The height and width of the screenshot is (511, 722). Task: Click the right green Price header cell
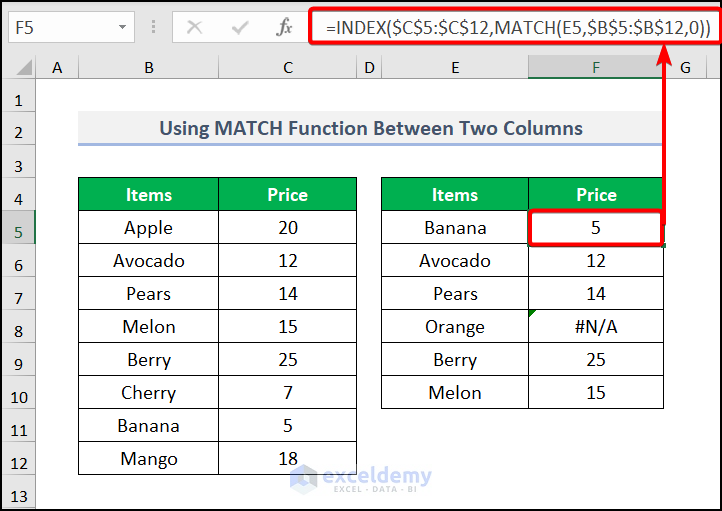point(596,195)
